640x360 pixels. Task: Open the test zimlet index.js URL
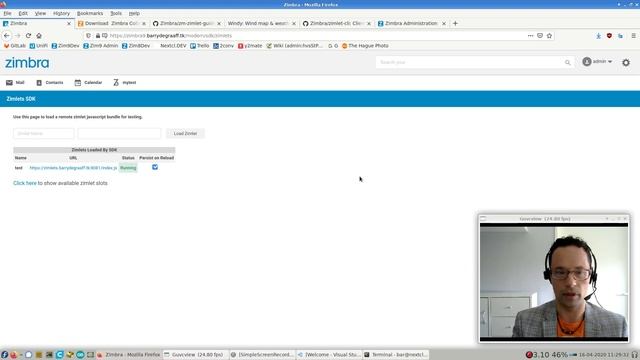(x=73, y=168)
